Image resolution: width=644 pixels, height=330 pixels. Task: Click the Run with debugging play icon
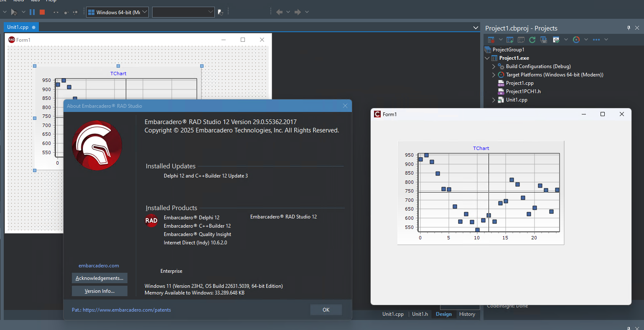click(14, 12)
